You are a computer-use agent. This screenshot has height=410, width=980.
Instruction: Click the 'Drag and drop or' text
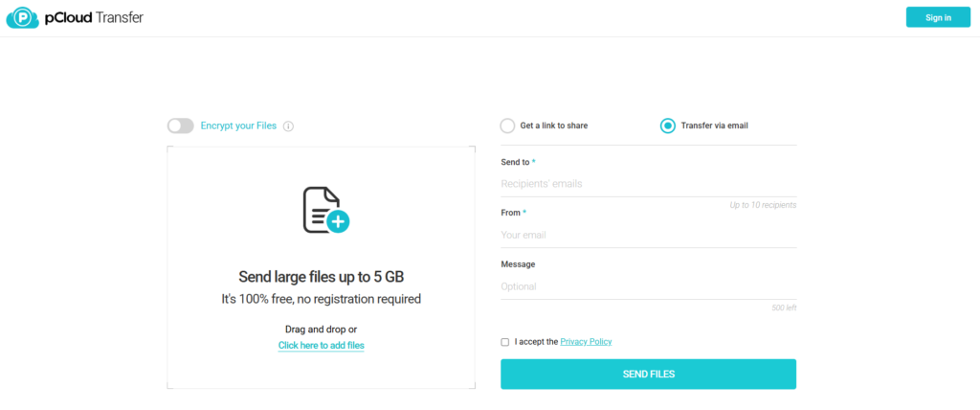[x=321, y=330]
